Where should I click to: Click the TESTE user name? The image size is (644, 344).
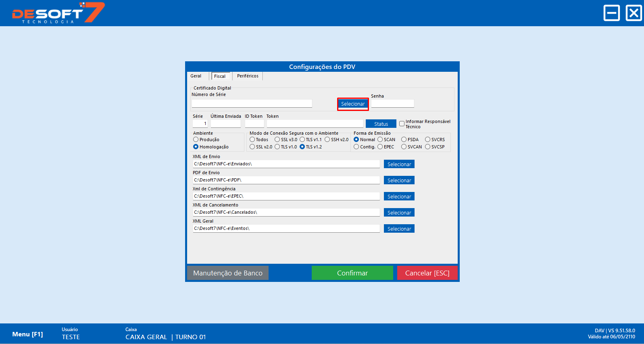71,337
